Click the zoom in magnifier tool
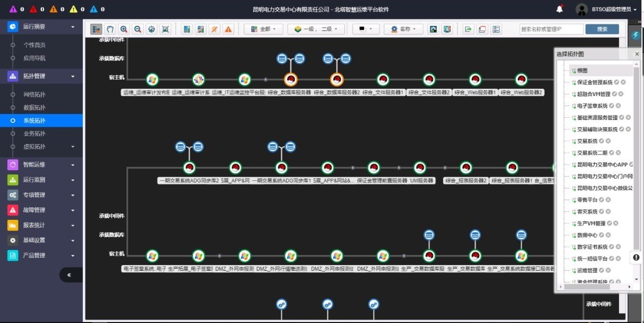644x323 pixels. click(x=124, y=29)
